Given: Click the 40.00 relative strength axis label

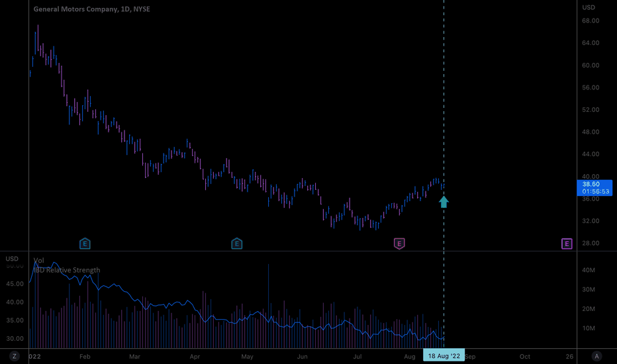Looking at the screenshot, I should coord(15,302).
